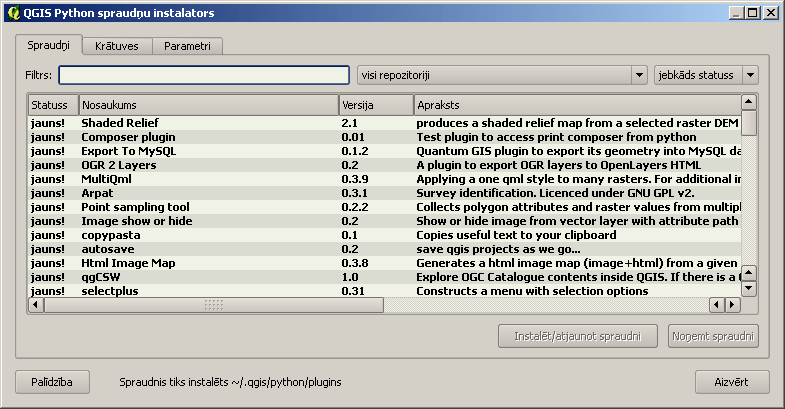The image size is (785, 409).
Task: Click the horizontal scrollbar right arrow at far right
Action: point(732,304)
